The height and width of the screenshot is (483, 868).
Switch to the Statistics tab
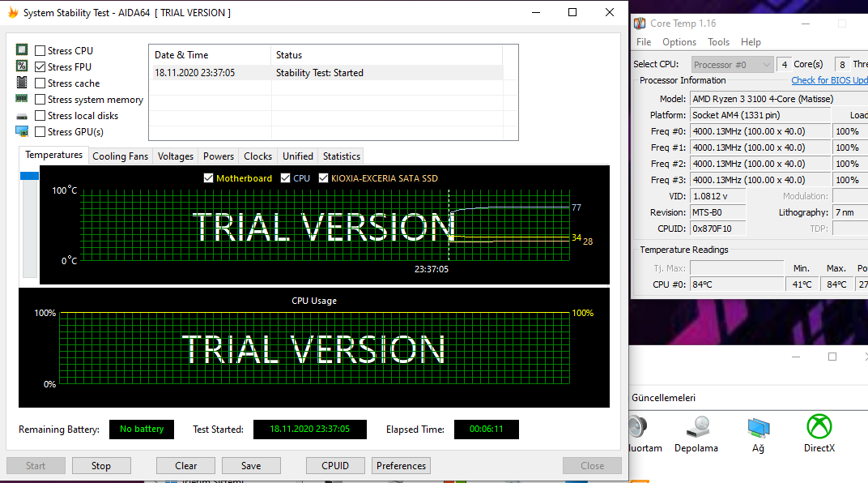click(x=341, y=156)
